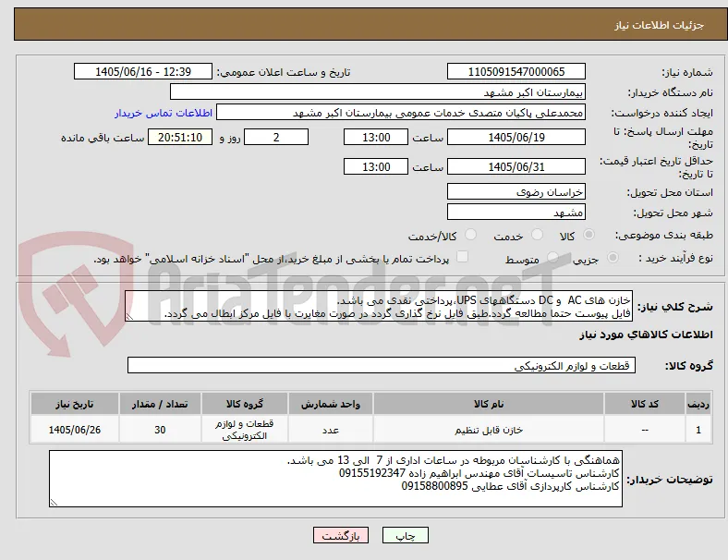Viewport: 728px width, 560px height.
Task: Click the ردیف column header
Action: tap(698, 404)
